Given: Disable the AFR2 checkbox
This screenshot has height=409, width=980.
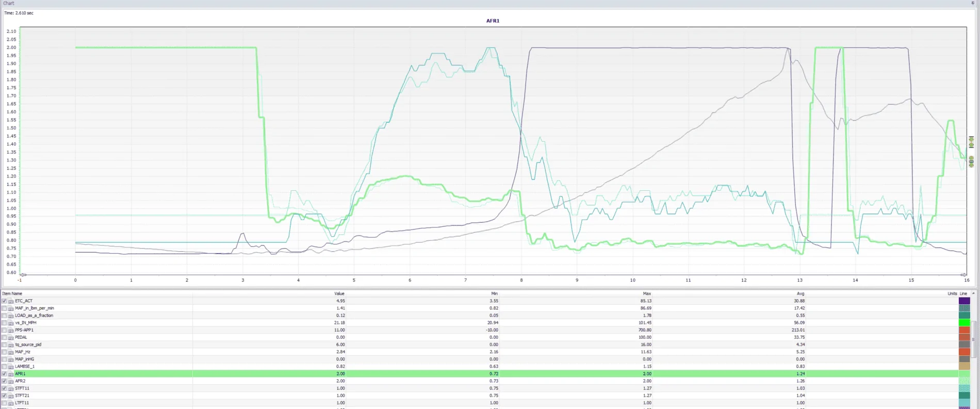Looking at the screenshot, I should tap(4, 381).
